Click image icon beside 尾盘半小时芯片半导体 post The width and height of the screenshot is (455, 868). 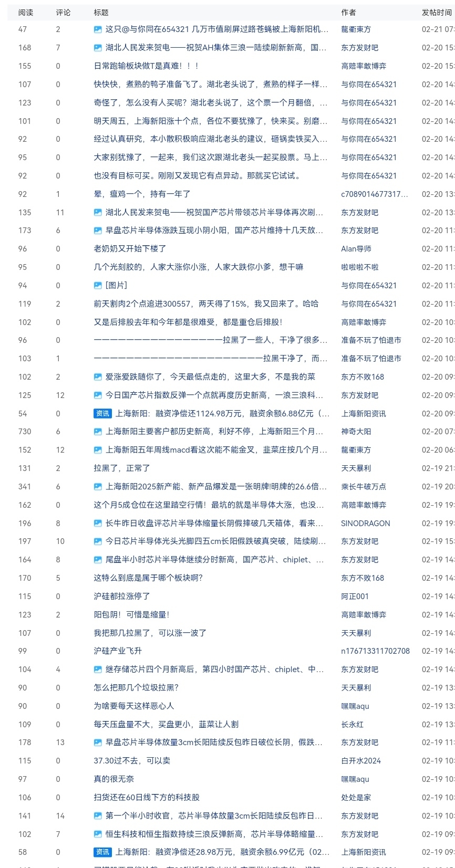click(x=98, y=560)
